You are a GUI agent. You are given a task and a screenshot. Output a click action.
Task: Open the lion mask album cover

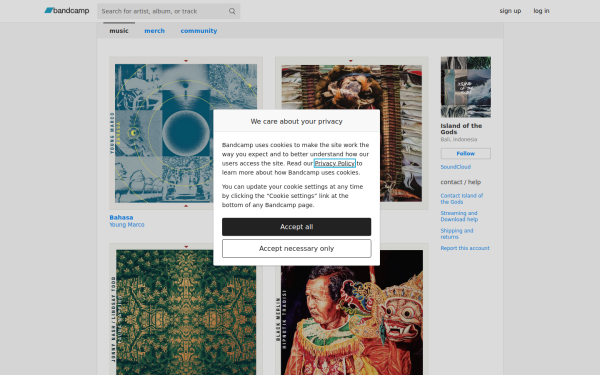pos(352,133)
